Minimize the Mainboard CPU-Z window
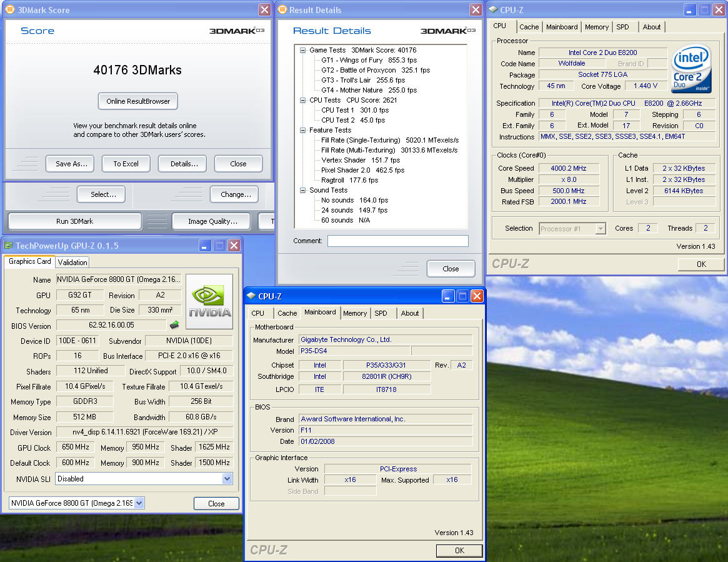The image size is (728, 562). click(x=447, y=296)
